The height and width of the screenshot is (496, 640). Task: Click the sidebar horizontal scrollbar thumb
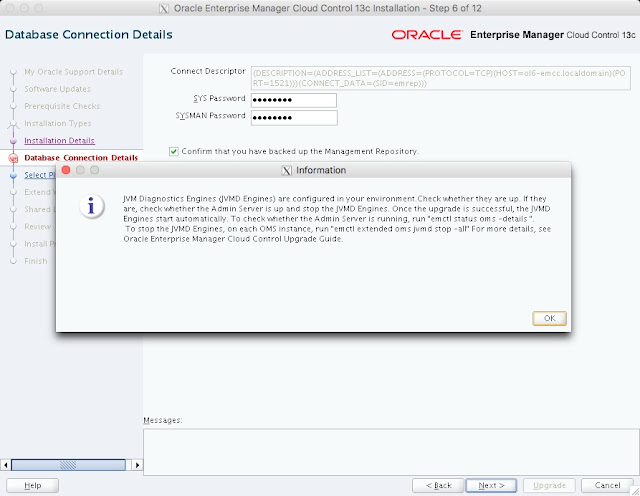coord(68,465)
